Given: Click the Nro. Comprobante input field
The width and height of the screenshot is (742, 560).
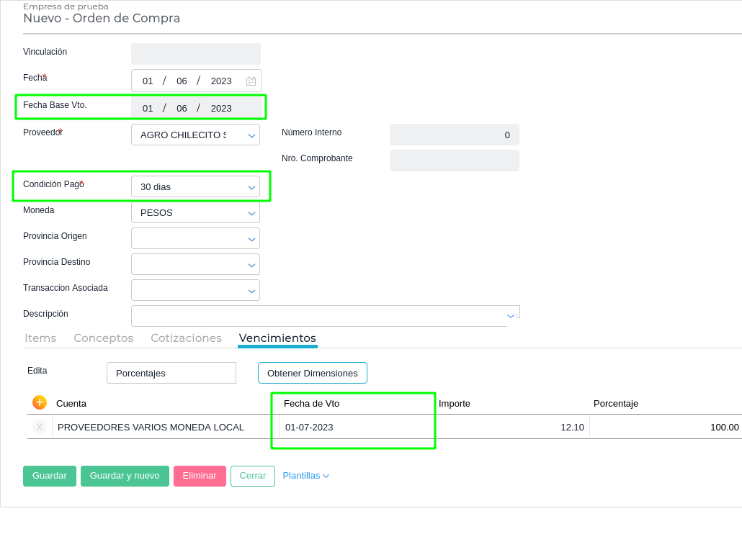Looking at the screenshot, I should [454, 161].
